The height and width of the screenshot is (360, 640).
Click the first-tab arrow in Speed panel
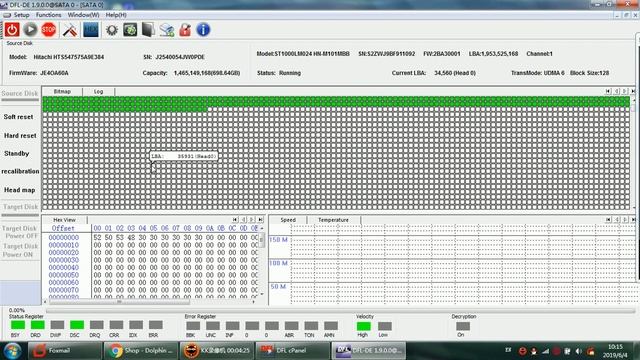click(x=608, y=220)
